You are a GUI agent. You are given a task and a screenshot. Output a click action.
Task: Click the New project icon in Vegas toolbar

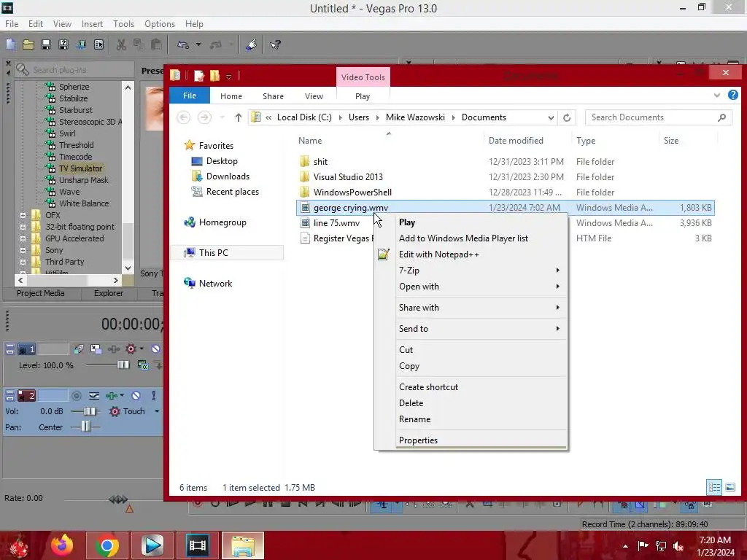tap(10, 44)
